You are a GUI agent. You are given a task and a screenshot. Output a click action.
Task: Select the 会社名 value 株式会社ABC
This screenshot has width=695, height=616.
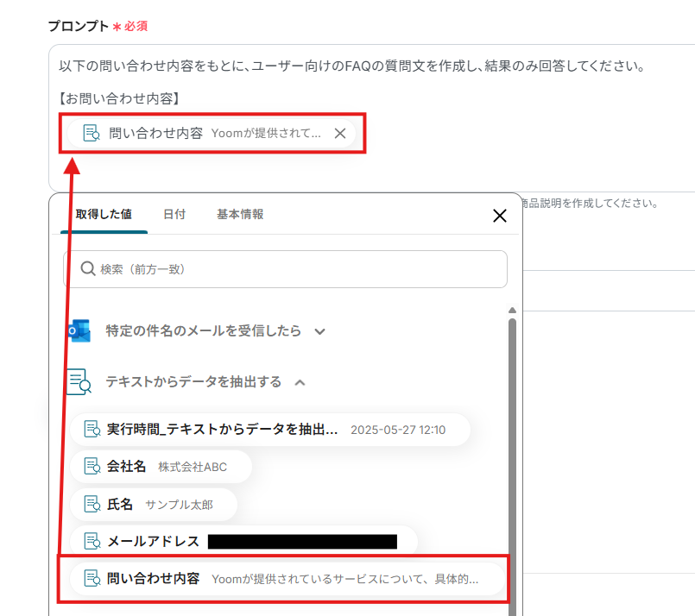(x=161, y=467)
